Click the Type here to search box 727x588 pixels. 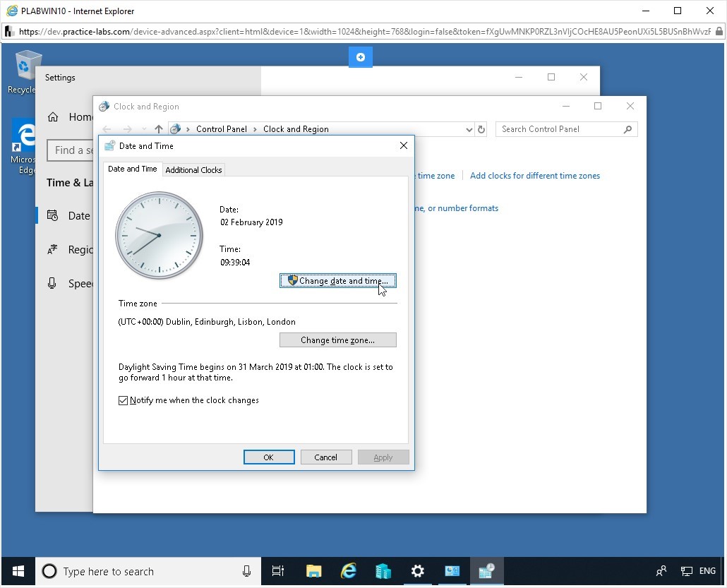coord(148,571)
